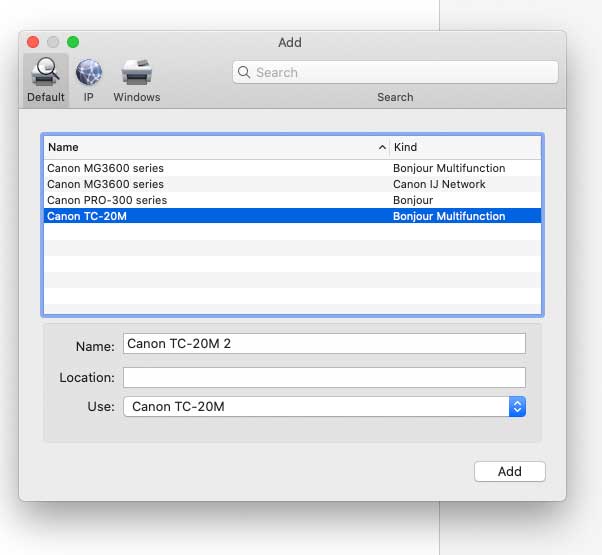
Task: Switch to the IP globe tab
Action: pos(89,80)
